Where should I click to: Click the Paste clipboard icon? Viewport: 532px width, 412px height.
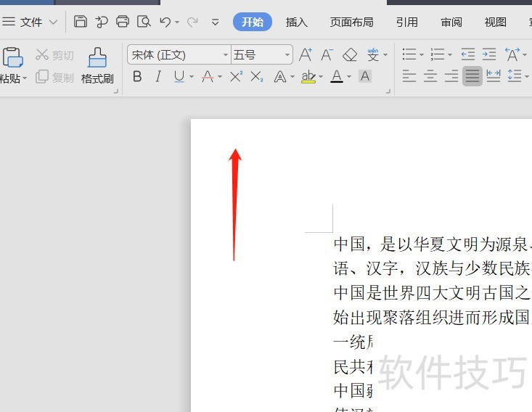[x=12, y=57]
